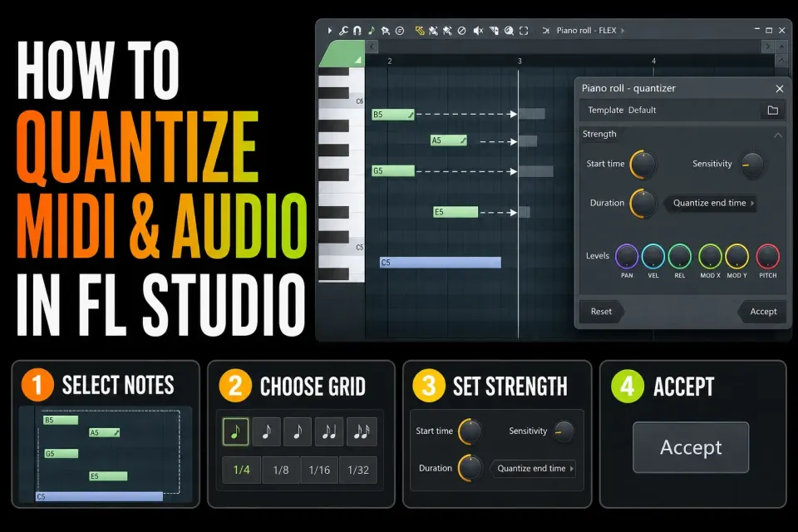
Task: Open the Piano roll - FLEX channel selector
Action: pyautogui.click(x=586, y=31)
